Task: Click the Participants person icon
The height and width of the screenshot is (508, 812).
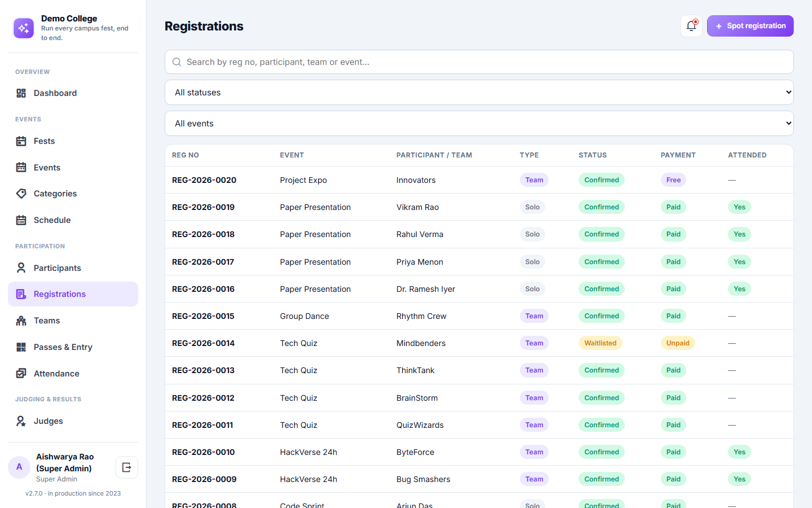Action: [x=21, y=268]
